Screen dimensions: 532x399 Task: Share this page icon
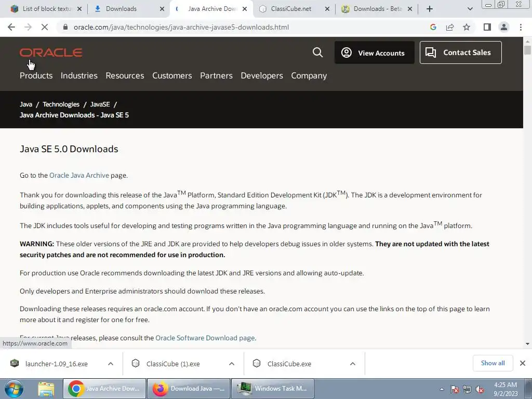point(450,27)
